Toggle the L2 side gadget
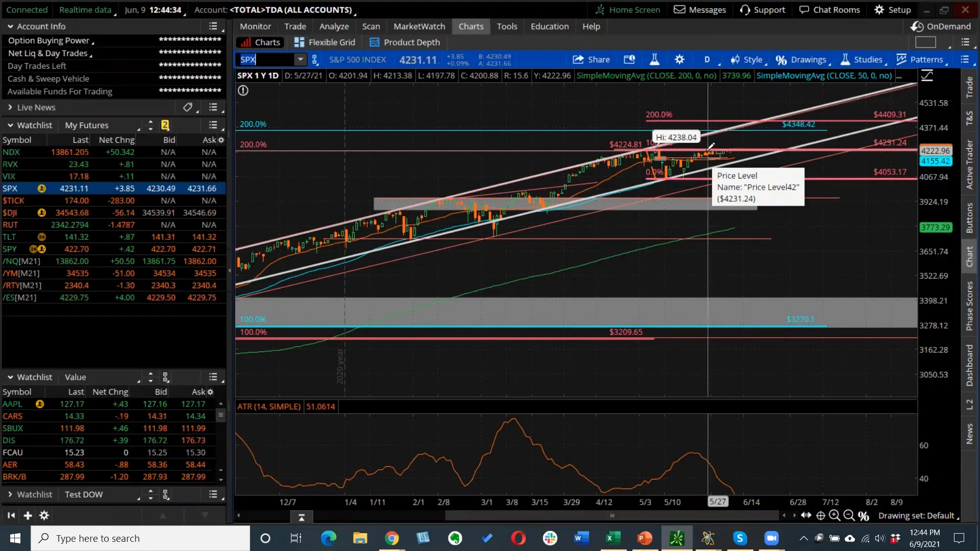Image resolution: width=980 pixels, height=551 pixels. 969,405
